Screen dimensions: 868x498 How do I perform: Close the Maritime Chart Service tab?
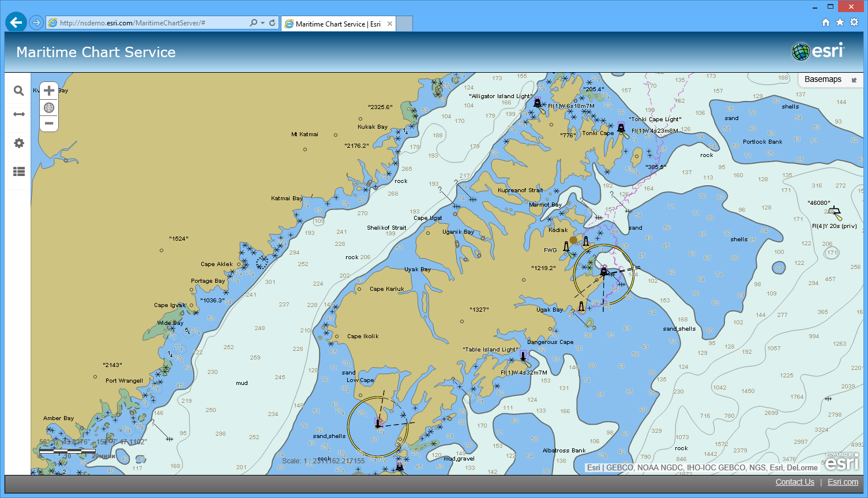390,24
